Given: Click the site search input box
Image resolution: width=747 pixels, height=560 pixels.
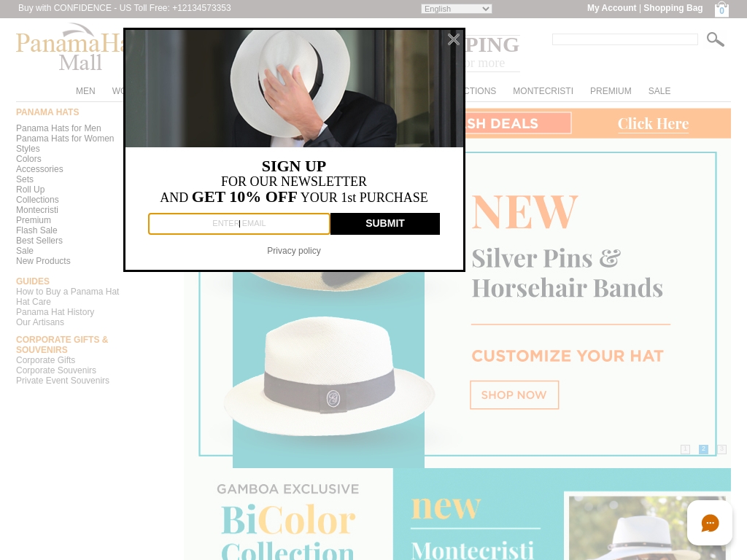Looking at the screenshot, I should tap(624, 39).
